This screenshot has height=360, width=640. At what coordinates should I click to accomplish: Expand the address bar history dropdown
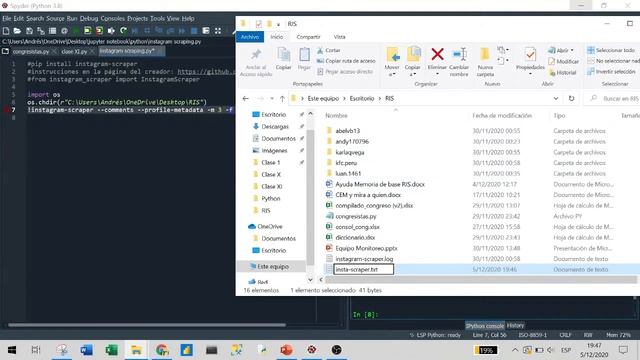pyautogui.click(x=556, y=98)
